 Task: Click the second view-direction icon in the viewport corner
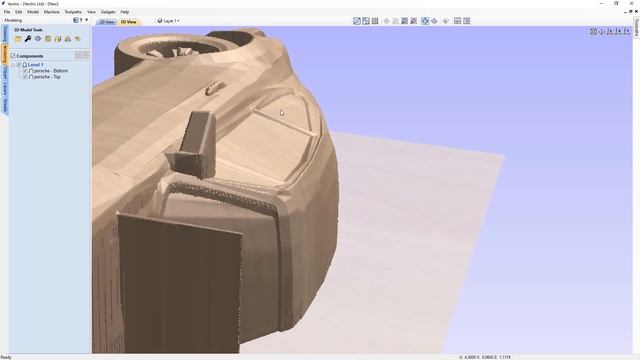coord(602,31)
